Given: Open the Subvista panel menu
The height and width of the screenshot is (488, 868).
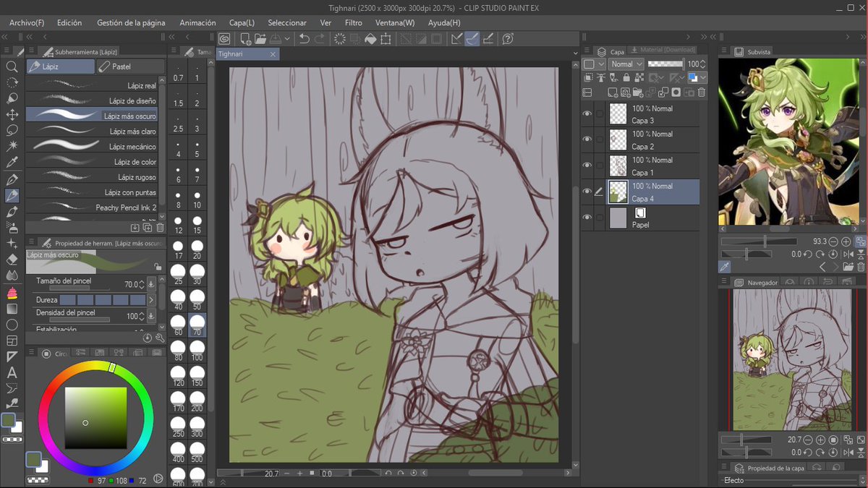Looking at the screenshot, I should click(x=723, y=51).
